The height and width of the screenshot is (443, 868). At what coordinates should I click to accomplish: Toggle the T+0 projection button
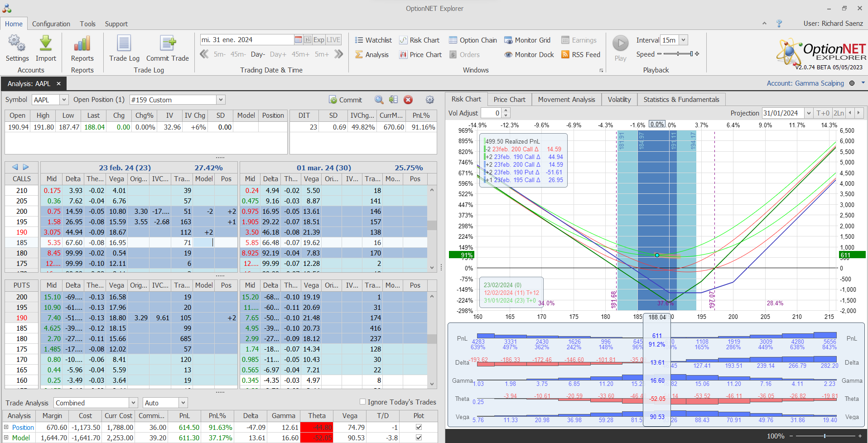[823, 113]
